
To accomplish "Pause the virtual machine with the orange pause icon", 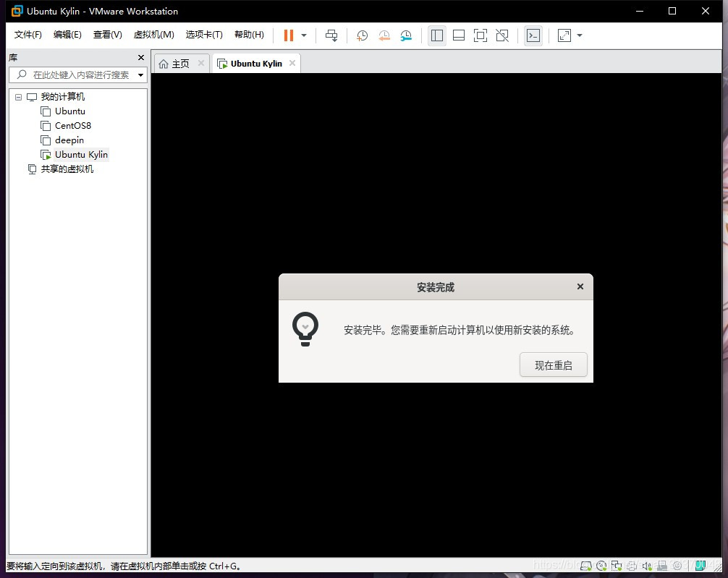I will click(x=288, y=35).
